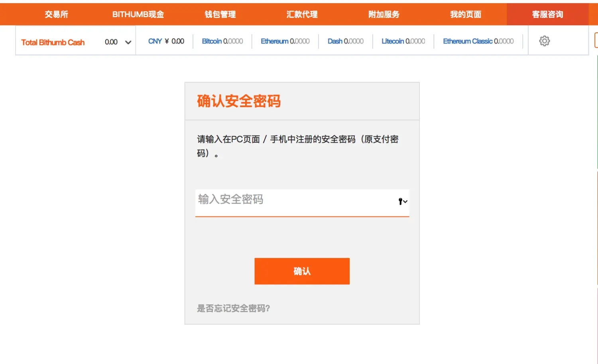Switch to the highlighted 客服咨询 tab
598x364 pixels.
click(x=547, y=14)
